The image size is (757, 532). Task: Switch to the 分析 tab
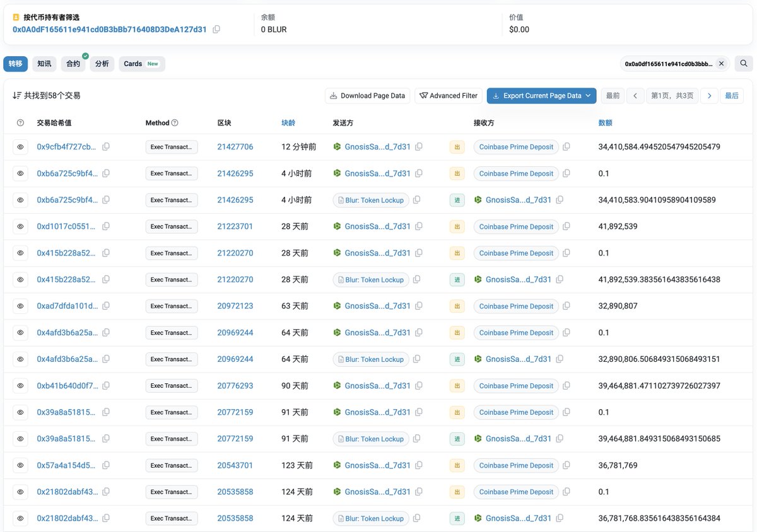pyautogui.click(x=102, y=64)
